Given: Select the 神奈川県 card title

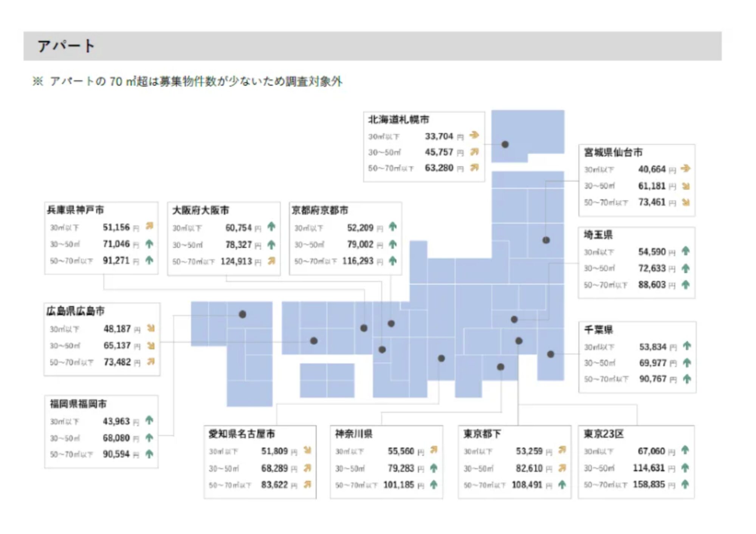Looking at the screenshot, I should click(353, 434).
